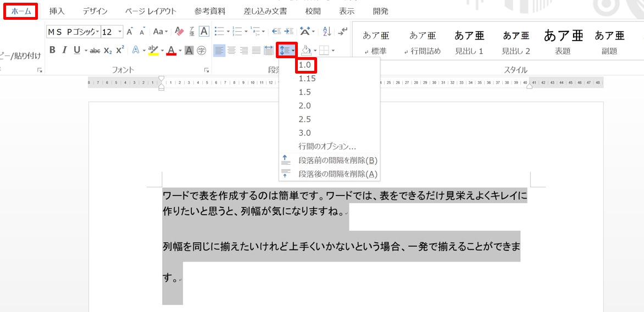
Task: Switch to 開発 tab
Action: coord(380,12)
